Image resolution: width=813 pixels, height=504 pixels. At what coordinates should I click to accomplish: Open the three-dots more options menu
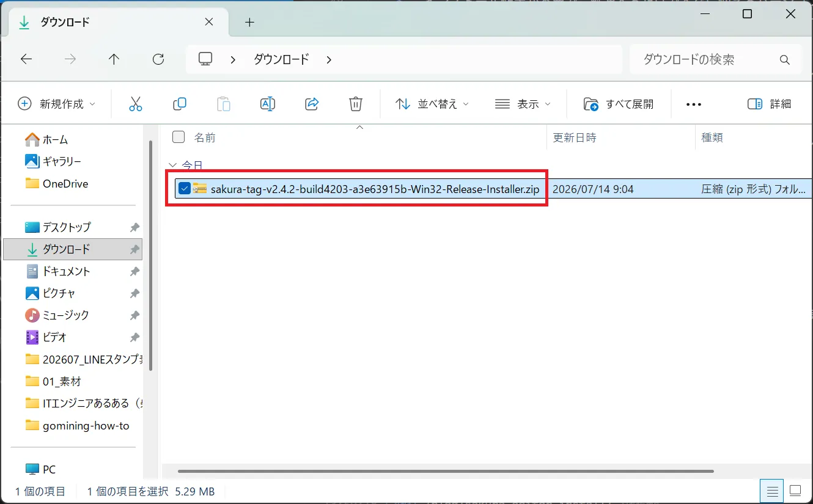pos(694,104)
